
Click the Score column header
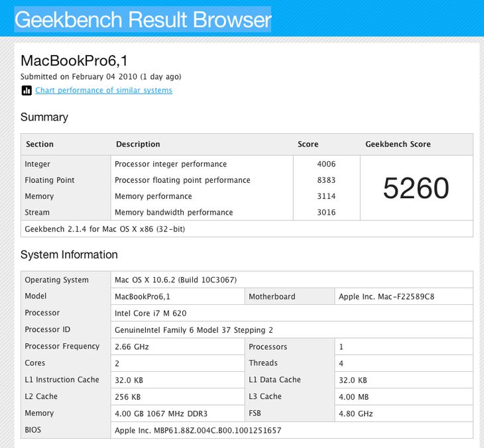pyautogui.click(x=308, y=144)
